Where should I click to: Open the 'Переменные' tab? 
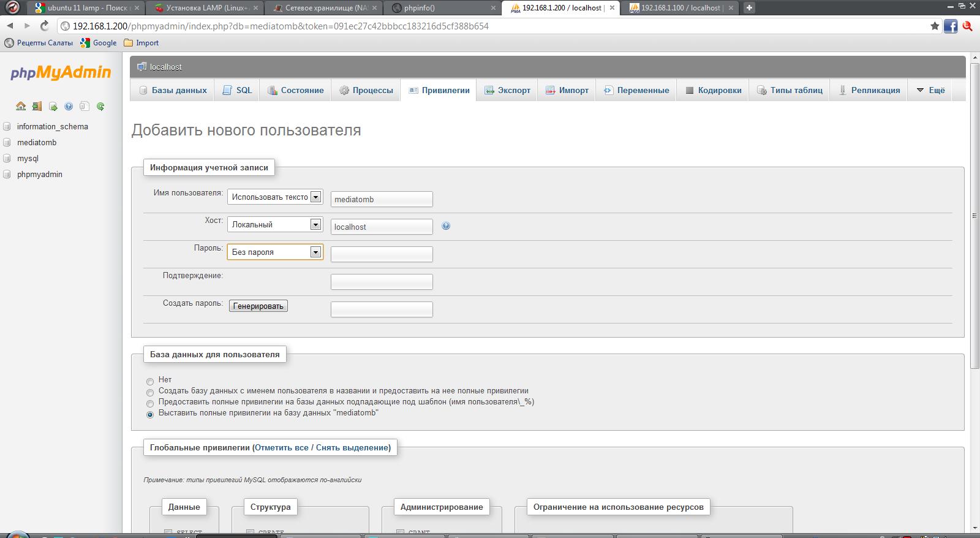pos(636,90)
